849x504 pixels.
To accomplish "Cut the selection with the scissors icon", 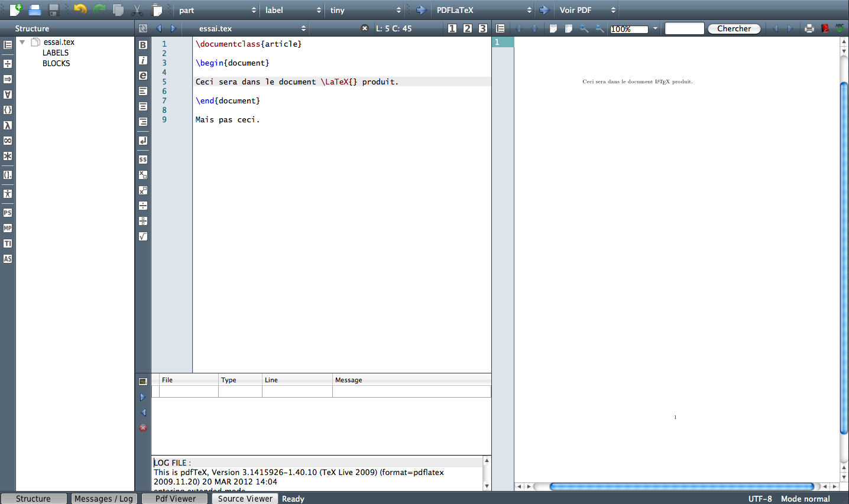I will pyautogui.click(x=137, y=10).
